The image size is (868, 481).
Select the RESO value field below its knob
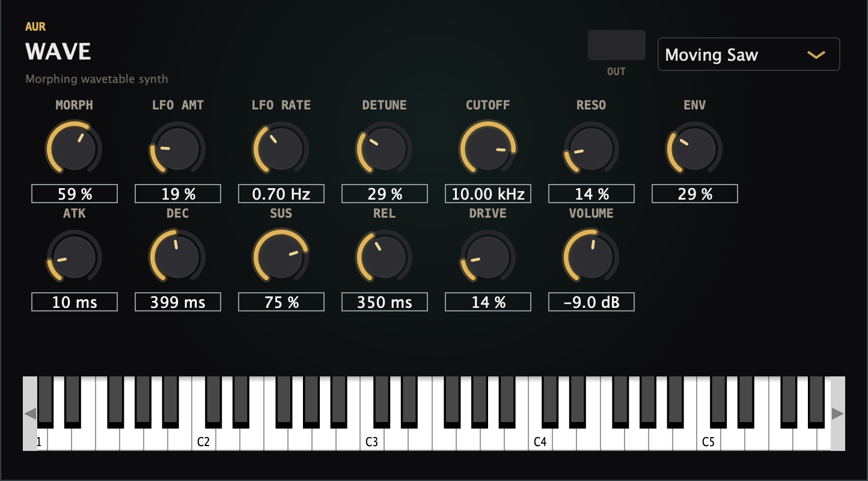[x=591, y=194]
